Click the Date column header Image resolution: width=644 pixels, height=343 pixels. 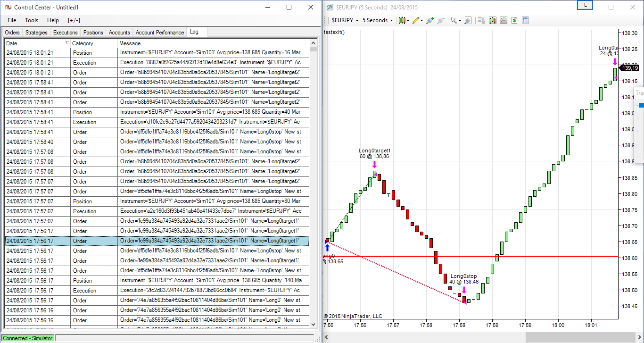(37, 43)
